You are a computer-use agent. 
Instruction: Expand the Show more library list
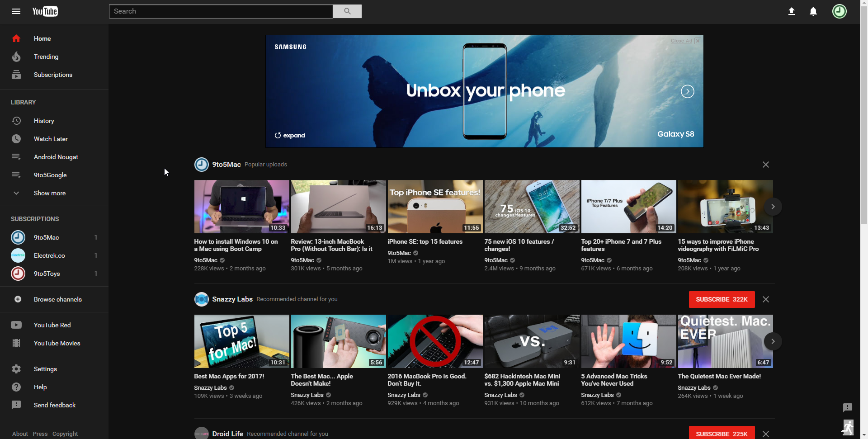(x=50, y=193)
